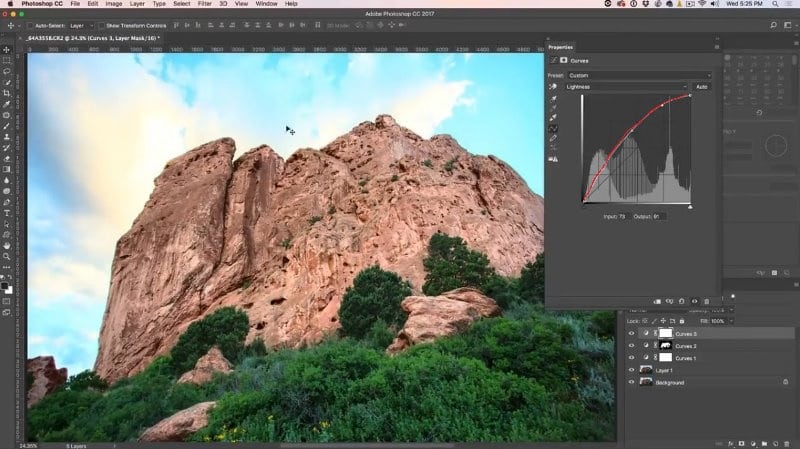Select the Crop tool in the toolbar
The width and height of the screenshot is (800, 449).
(7, 93)
